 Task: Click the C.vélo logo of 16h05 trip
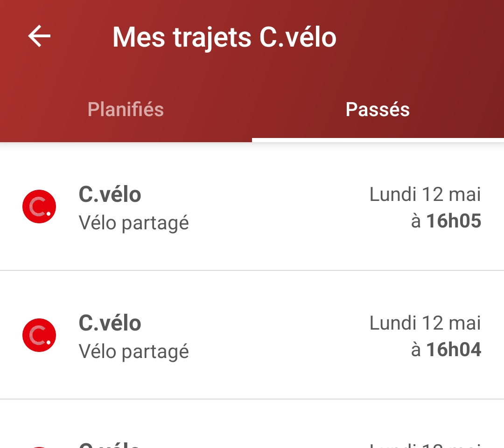coord(39,207)
